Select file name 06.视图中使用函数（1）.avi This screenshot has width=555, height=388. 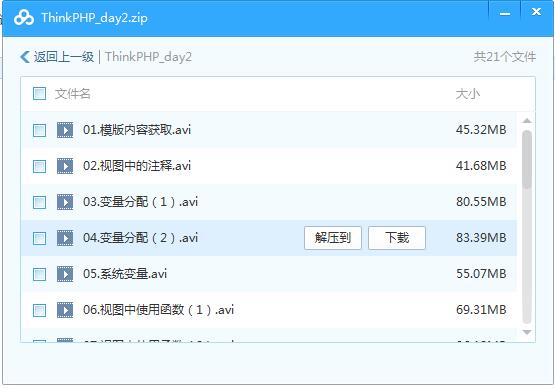click(x=159, y=310)
